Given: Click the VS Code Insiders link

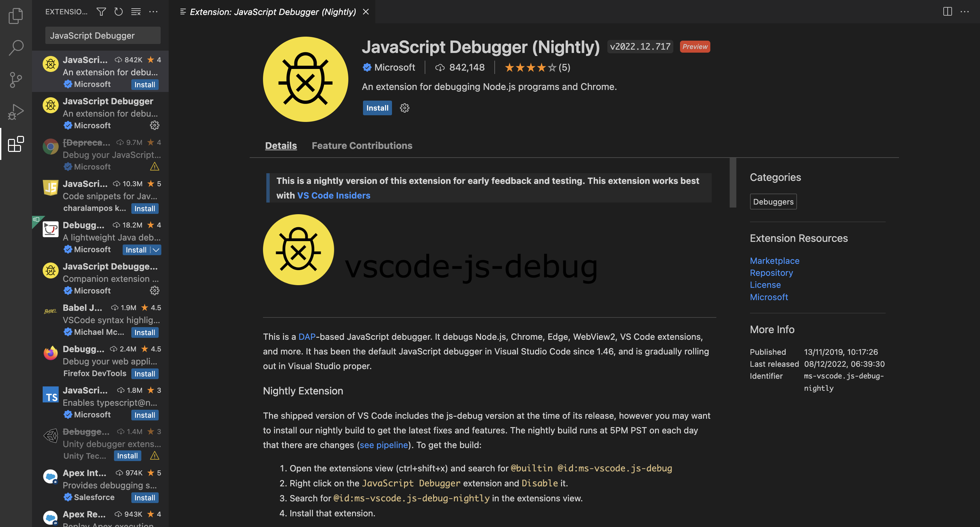Looking at the screenshot, I should tap(333, 195).
